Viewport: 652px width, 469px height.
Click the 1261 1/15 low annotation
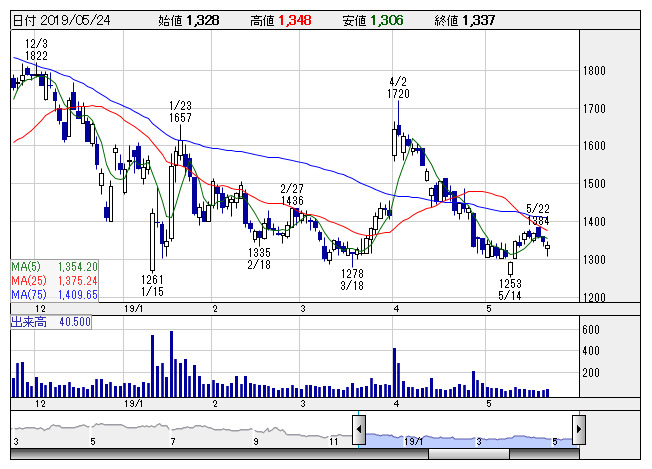152,286
